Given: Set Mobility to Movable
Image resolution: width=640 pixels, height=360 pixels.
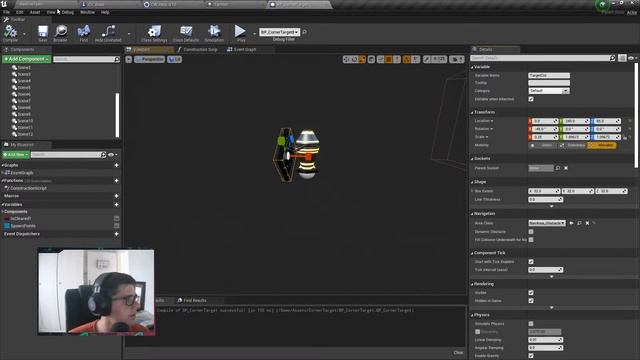Looking at the screenshot, I should pos(602,145).
